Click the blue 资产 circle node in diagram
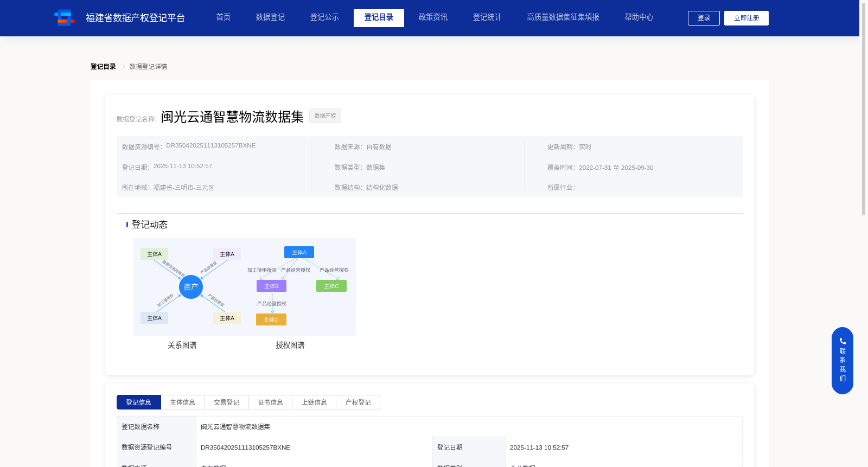Viewport: 868px width, 467px height. point(191,287)
